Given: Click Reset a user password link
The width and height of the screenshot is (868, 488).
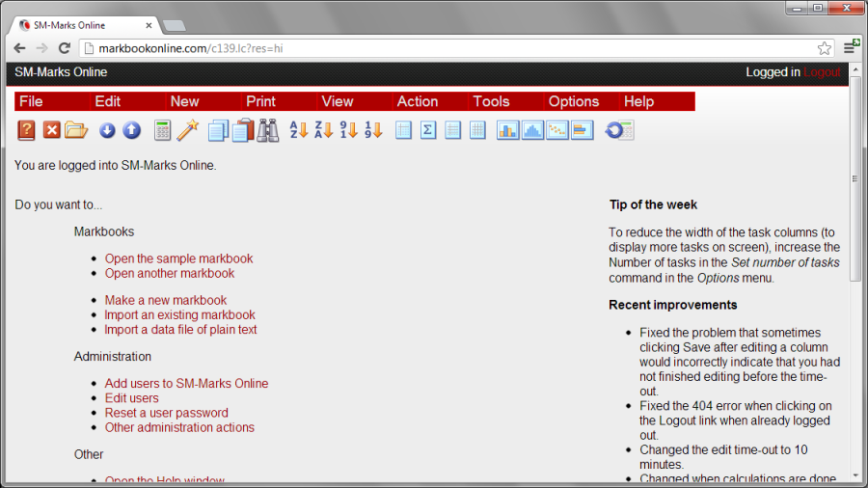Looking at the screenshot, I should coord(167,413).
